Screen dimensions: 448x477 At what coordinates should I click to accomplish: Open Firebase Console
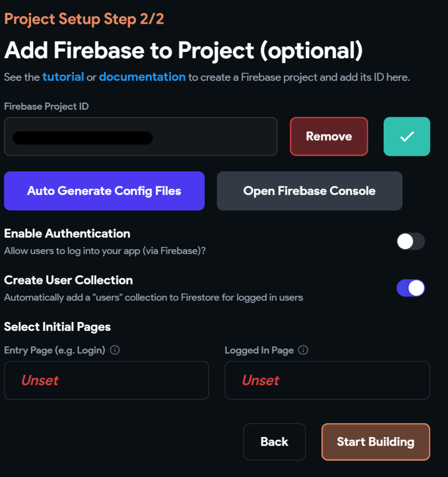pos(309,191)
